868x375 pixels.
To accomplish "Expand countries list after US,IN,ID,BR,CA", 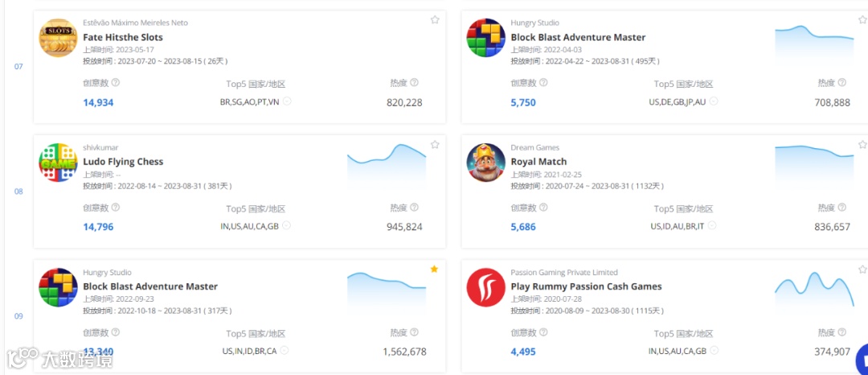I will click(x=285, y=351).
